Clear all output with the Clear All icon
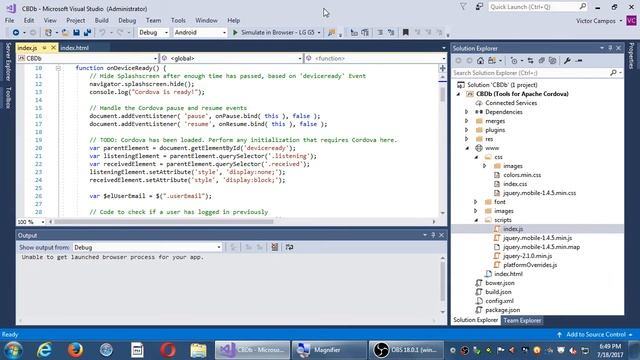The width and height of the screenshot is (640, 360). point(275,247)
